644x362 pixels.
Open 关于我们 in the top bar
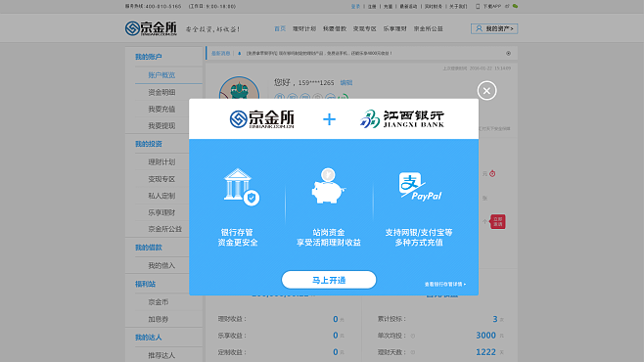click(x=458, y=6)
